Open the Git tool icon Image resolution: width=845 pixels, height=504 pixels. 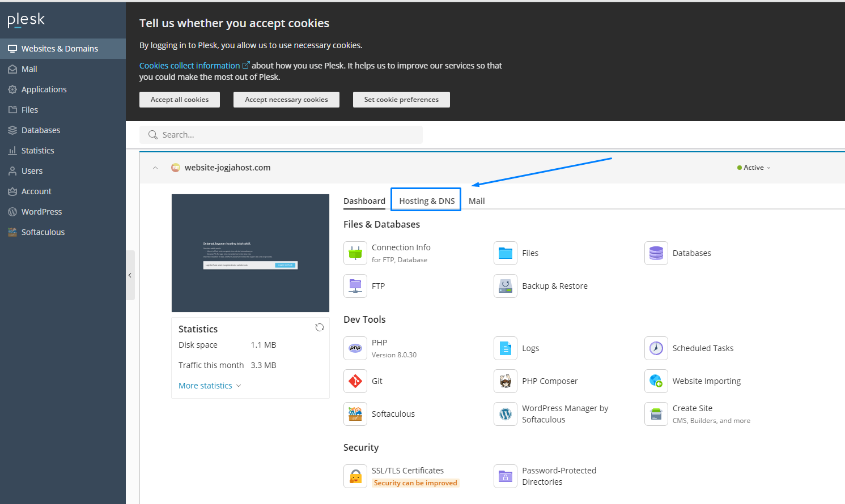[355, 381]
